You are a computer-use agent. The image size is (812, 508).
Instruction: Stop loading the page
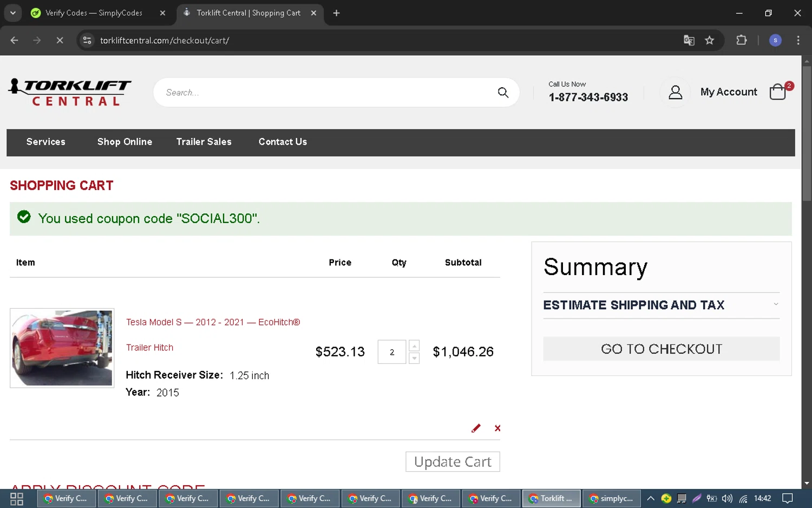(60, 40)
